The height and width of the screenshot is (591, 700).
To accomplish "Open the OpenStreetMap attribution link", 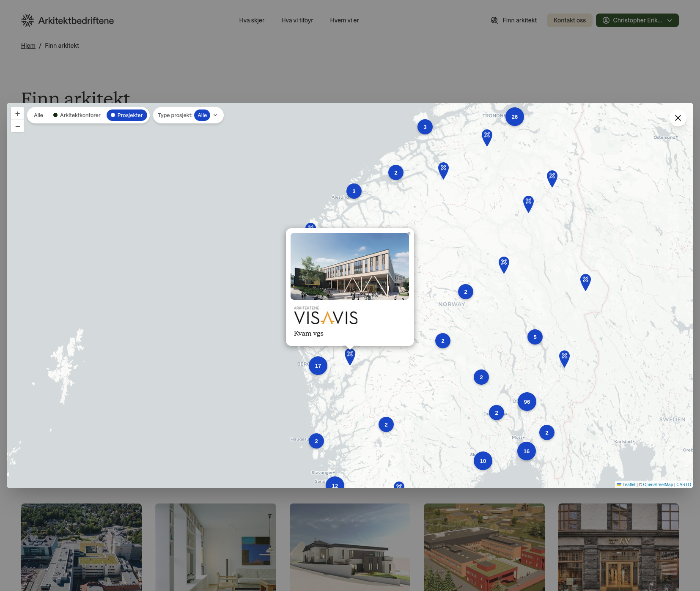I will [x=658, y=484].
